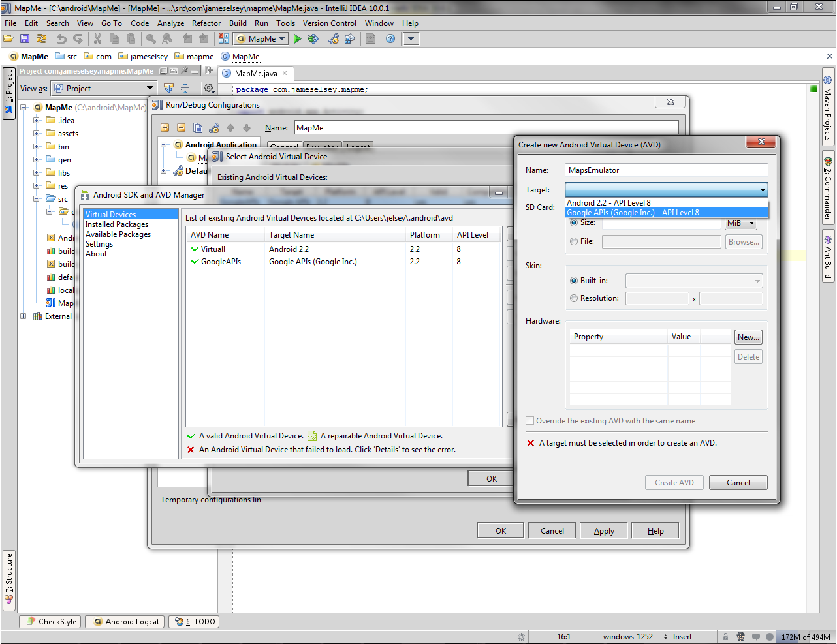Click Cancel in Create new AVD dialog
The height and width of the screenshot is (644, 837).
click(738, 483)
